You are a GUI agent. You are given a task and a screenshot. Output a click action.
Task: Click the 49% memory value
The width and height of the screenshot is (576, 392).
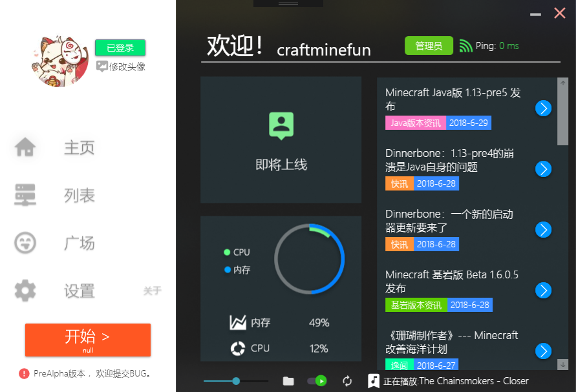[x=319, y=323]
